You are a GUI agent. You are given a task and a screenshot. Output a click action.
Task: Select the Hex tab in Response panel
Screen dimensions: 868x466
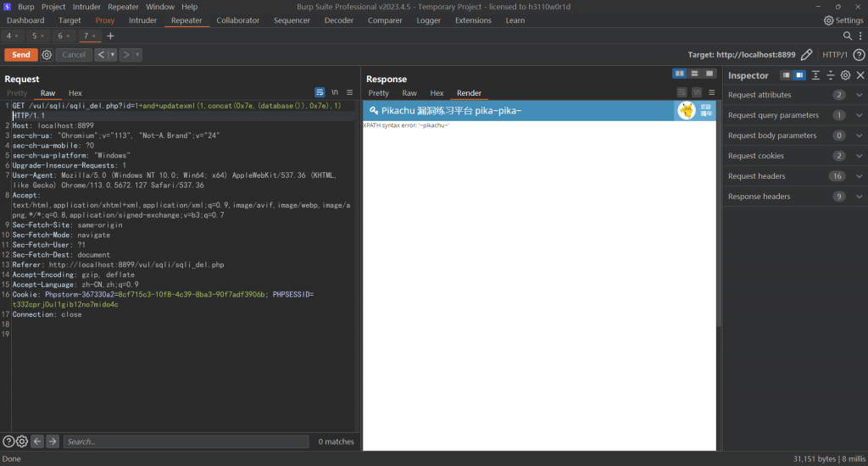pyautogui.click(x=437, y=93)
